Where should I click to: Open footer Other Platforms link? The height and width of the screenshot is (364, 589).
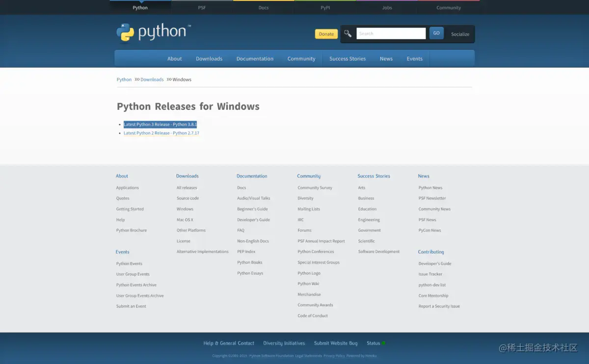coord(191,230)
